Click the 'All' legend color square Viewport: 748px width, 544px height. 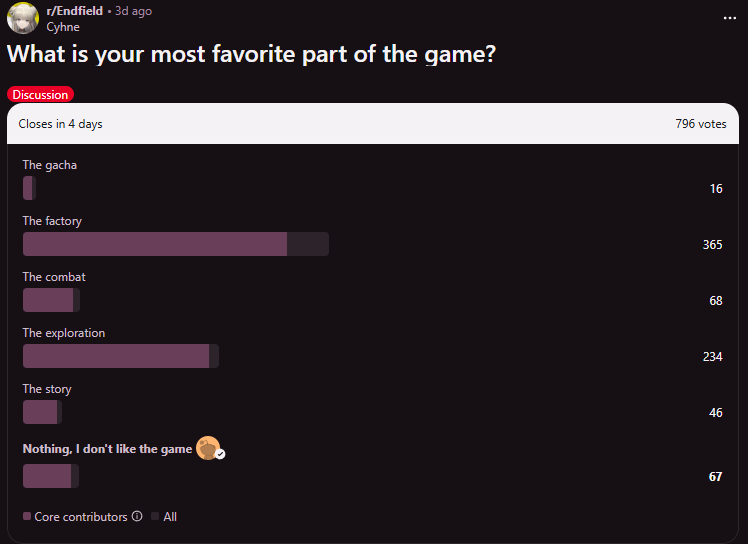click(x=155, y=517)
